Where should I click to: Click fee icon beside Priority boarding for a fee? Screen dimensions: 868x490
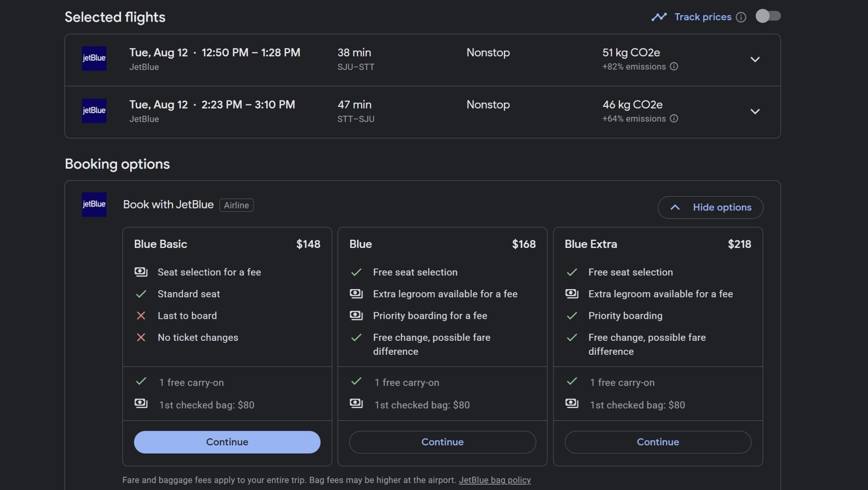(x=356, y=315)
